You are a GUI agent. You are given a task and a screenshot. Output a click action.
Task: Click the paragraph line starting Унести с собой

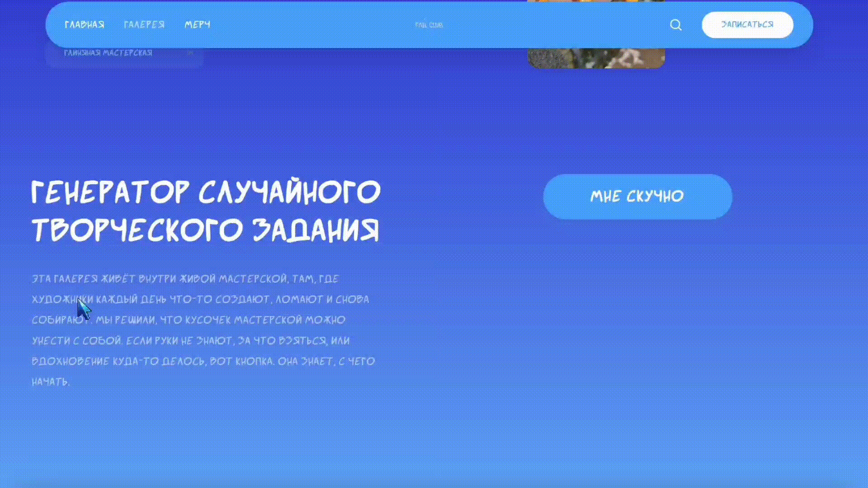pyautogui.click(x=191, y=341)
